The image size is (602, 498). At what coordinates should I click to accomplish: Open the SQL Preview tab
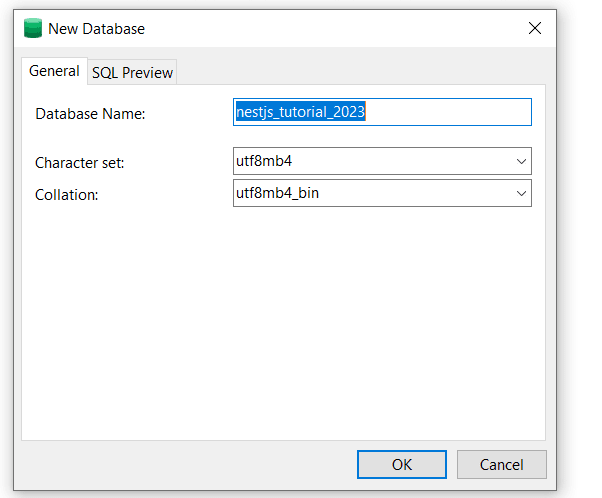click(132, 72)
